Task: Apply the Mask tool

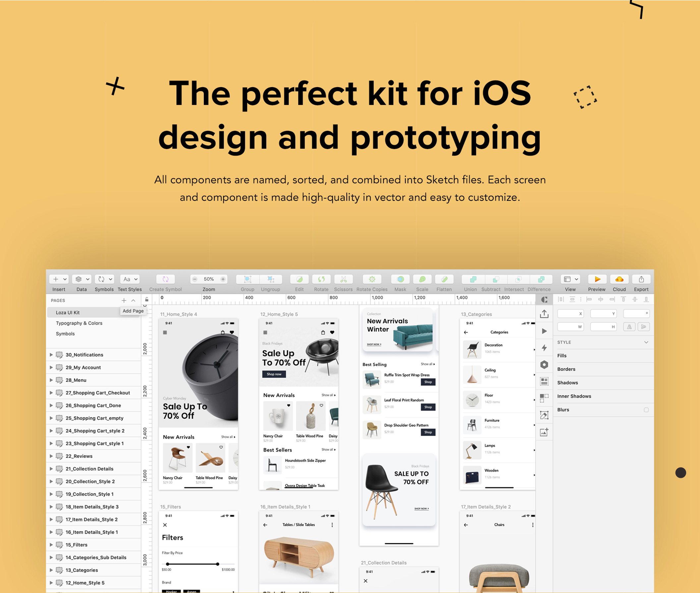Action: coord(400,279)
